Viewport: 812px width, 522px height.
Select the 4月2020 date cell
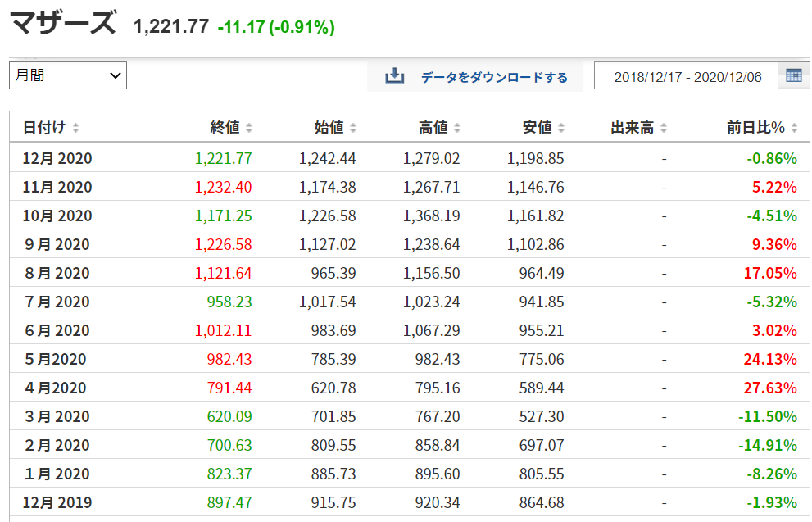pos(56,388)
